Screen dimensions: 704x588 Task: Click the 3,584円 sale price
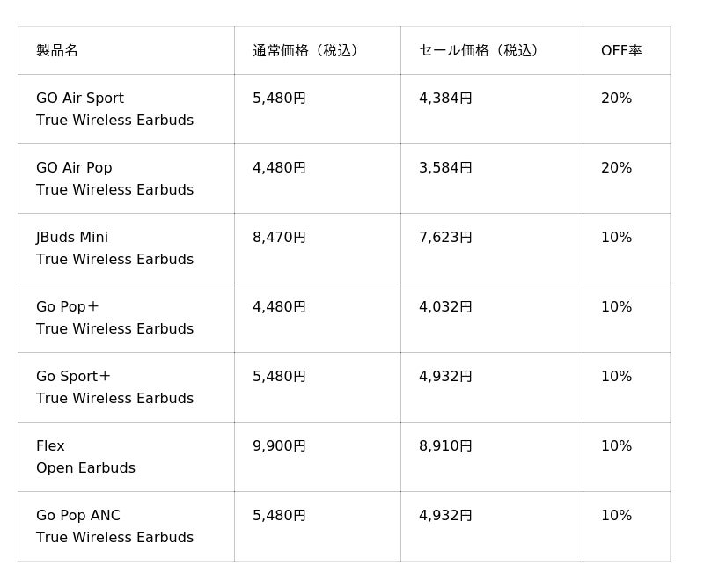(x=445, y=168)
